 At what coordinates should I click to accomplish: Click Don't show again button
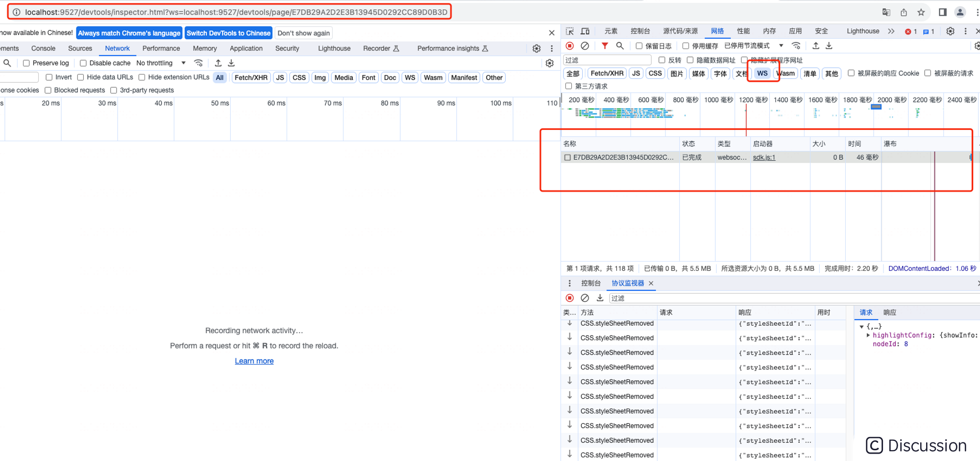click(304, 33)
